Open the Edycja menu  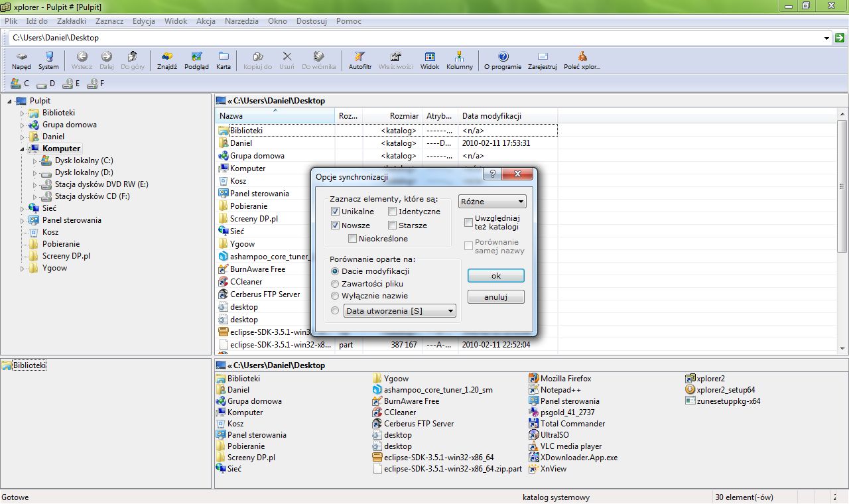point(144,21)
